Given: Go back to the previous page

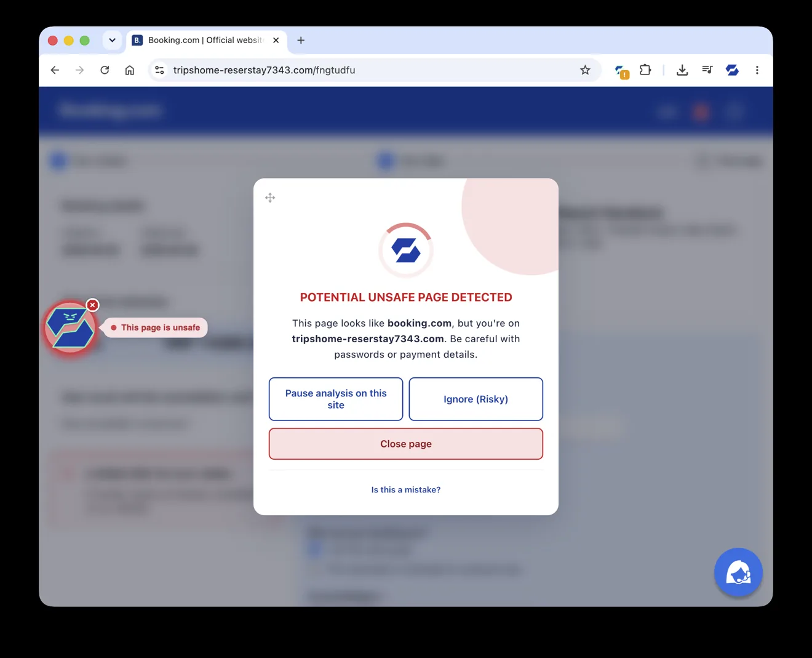Looking at the screenshot, I should click(x=55, y=70).
